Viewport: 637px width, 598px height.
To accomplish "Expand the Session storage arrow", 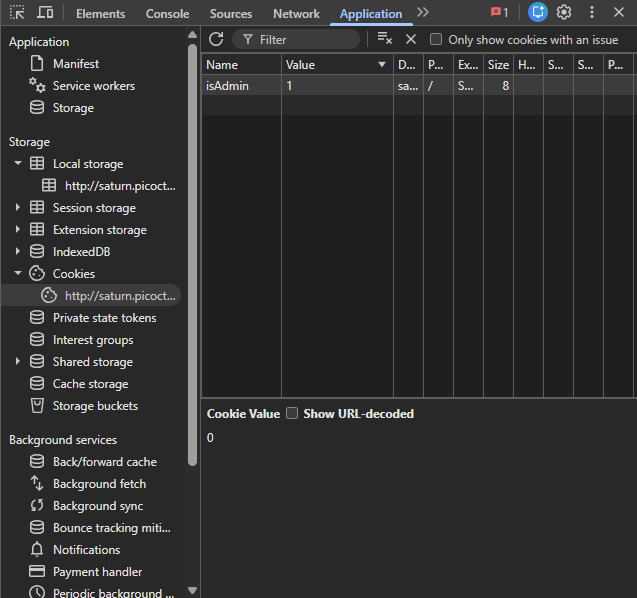I will [17, 207].
